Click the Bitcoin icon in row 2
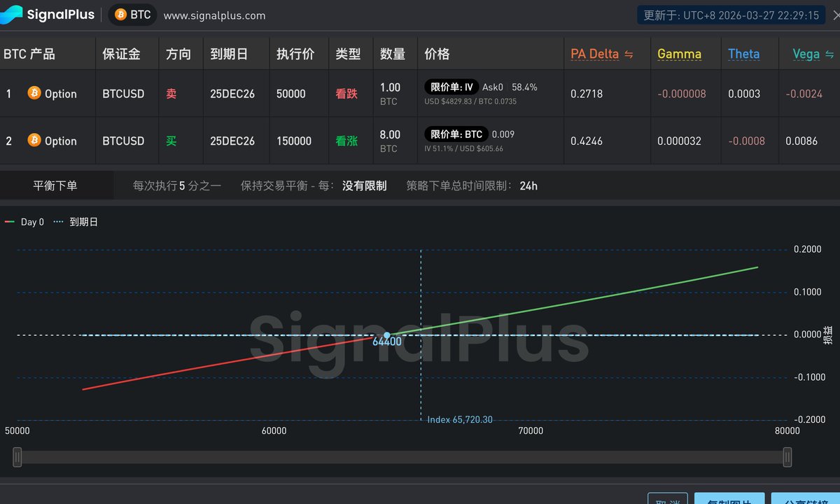The height and width of the screenshot is (504, 840). (34, 140)
